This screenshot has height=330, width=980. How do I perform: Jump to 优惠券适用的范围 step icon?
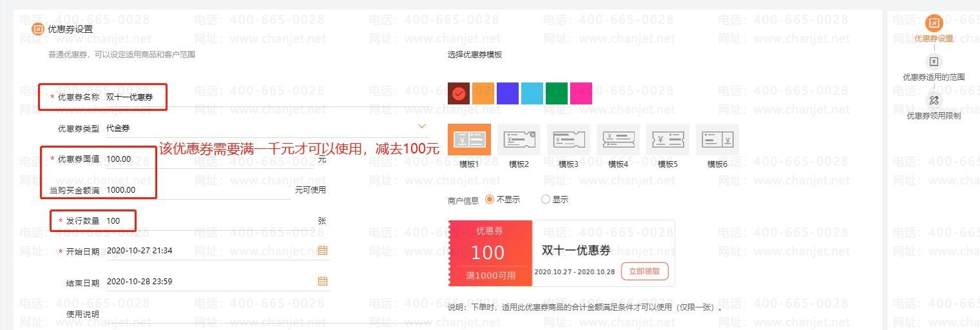(934, 62)
